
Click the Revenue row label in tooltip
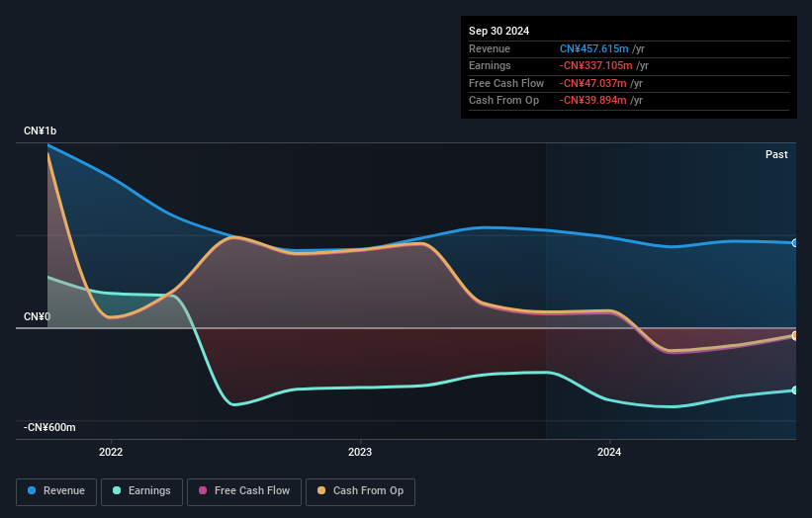[x=490, y=48]
